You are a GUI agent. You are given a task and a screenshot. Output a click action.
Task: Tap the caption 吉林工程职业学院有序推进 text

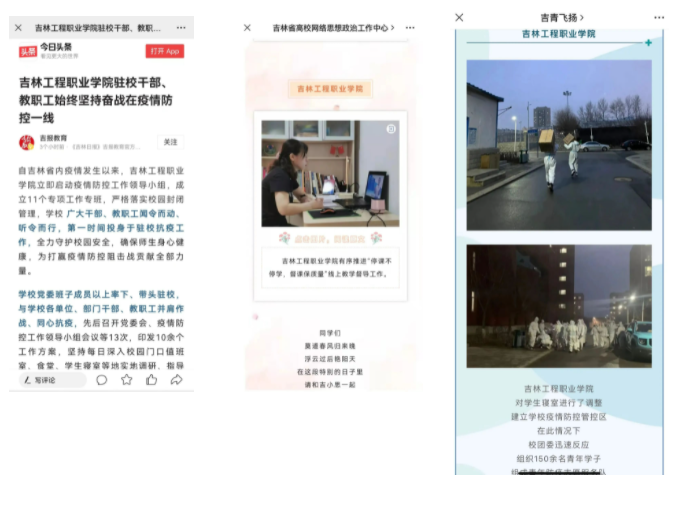coord(330,268)
